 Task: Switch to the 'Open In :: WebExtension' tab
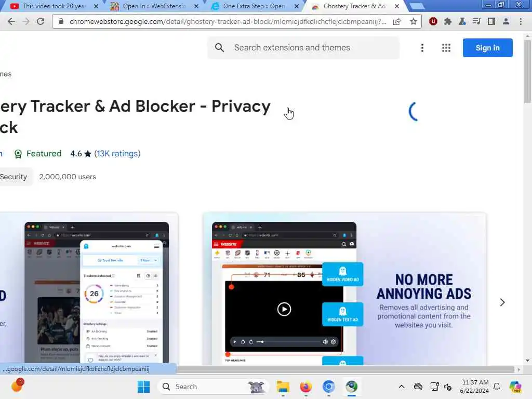[x=153, y=6]
